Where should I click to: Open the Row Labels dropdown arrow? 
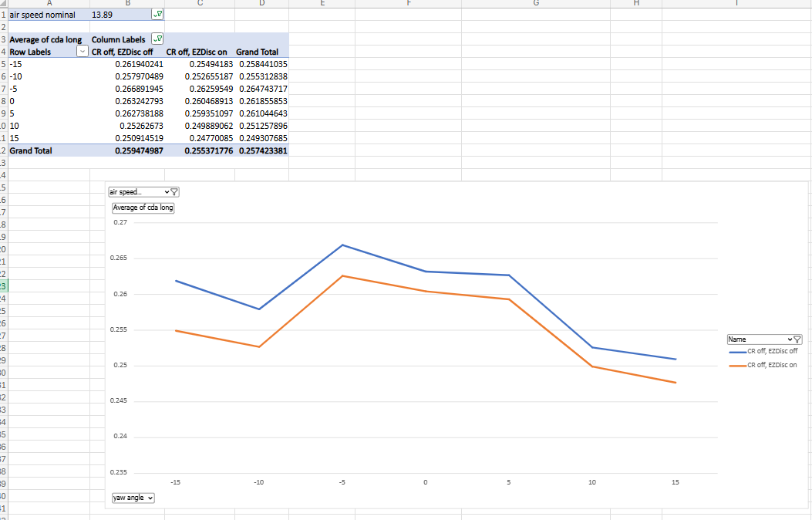(83, 52)
